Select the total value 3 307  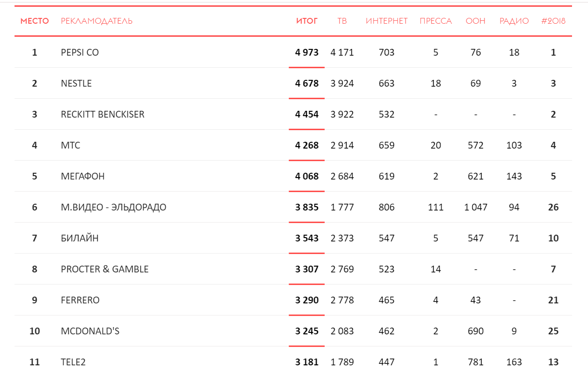tap(307, 269)
